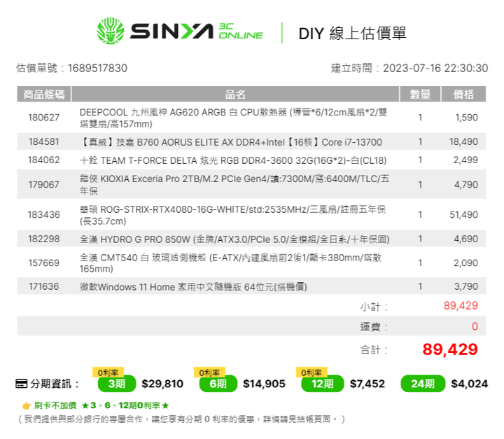The image size is (504, 439).
Task: Click the 運費 value 0
Action: (x=475, y=326)
